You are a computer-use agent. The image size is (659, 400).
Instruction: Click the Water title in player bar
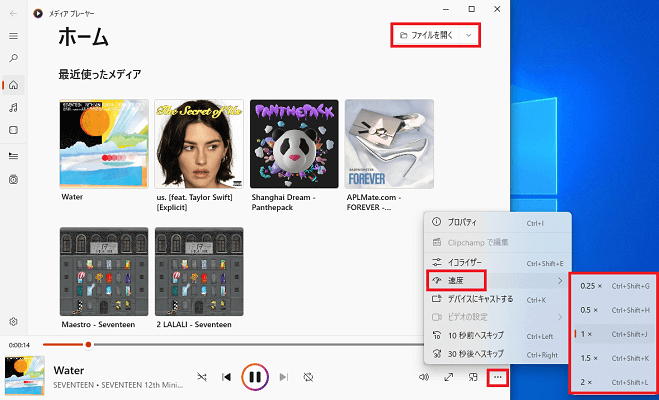[69, 370]
